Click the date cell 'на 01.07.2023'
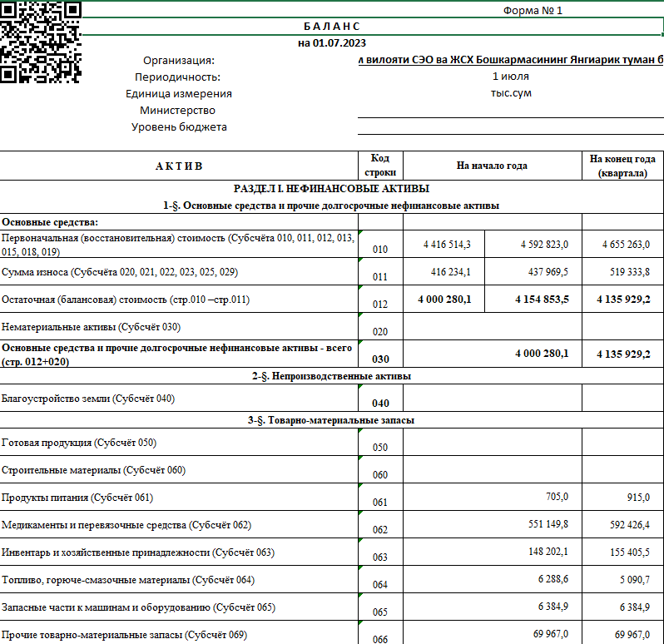This screenshot has width=664, height=644. point(331,43)
